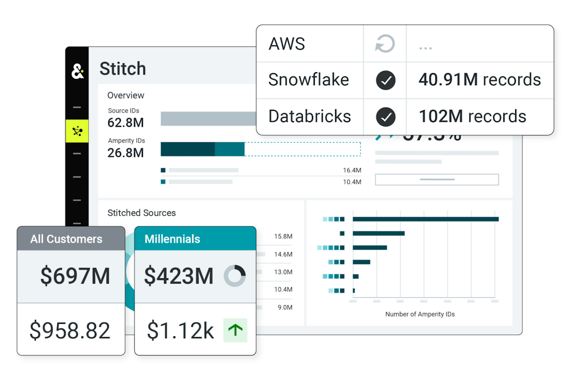Expand the Overview section

click(x=125, y=95)
